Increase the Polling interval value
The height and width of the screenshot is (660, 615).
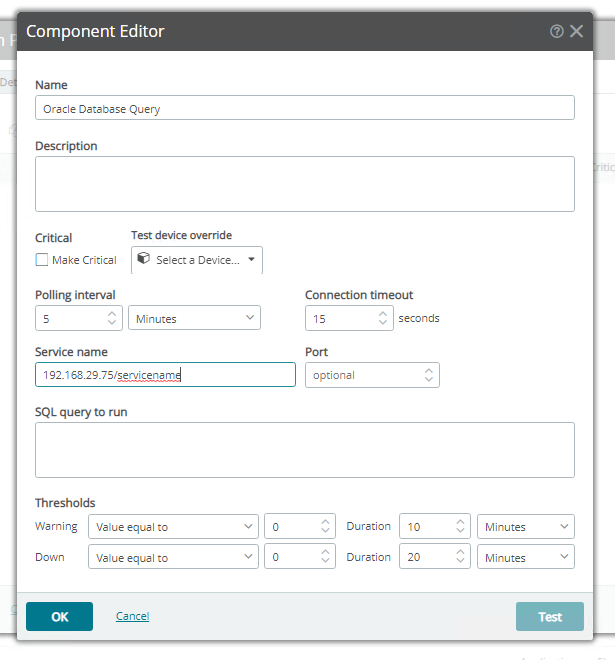pyautogui.click(x=112, y=314)
